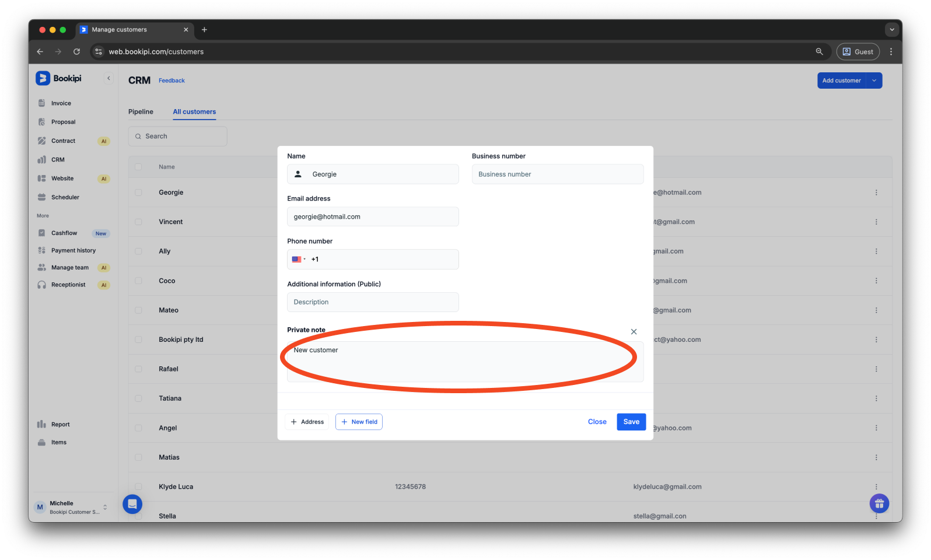The width and height of the screenshot is (931, 560).
Task: Open Receptionist in the sidebar
Action: [x=68, y=285]
